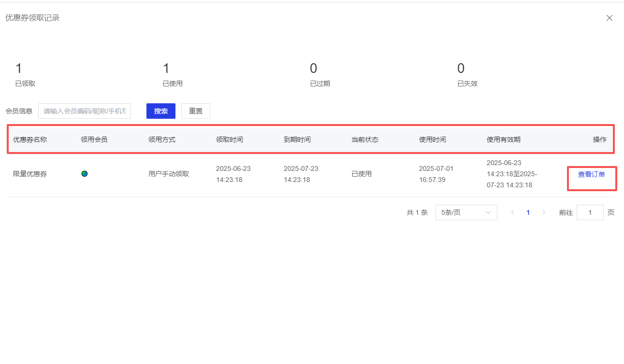Click the 当前状态 column header

coord(365,140)
